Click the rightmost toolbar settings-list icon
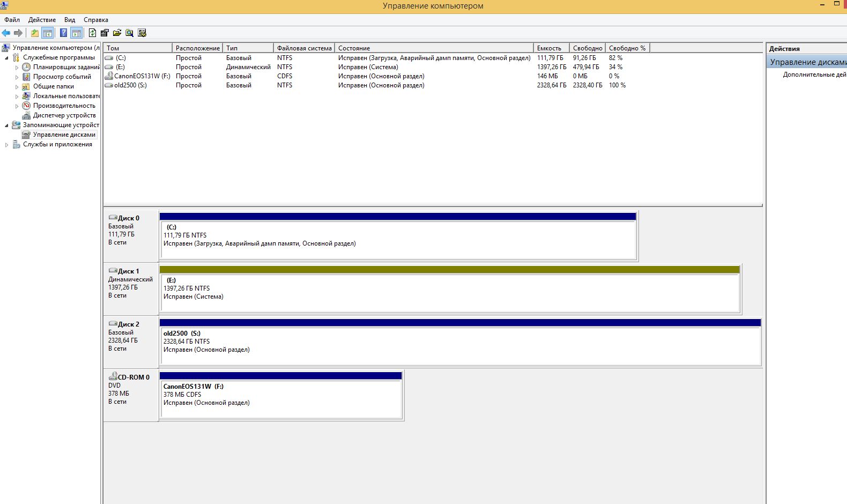847x504 pixels. (x=142, y=33)
